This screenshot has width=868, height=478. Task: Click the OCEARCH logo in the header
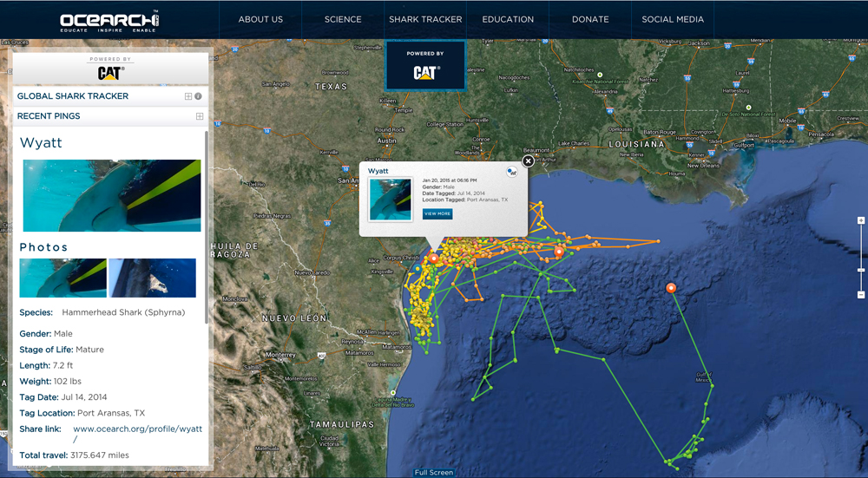[x=109, y=21]
